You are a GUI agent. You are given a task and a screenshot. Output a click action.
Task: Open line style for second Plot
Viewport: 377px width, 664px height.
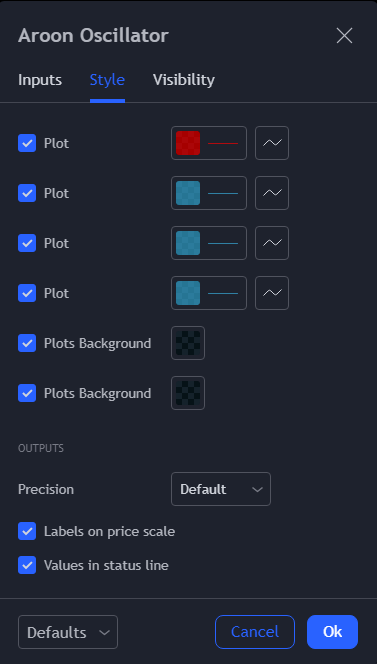pos(272,193)
